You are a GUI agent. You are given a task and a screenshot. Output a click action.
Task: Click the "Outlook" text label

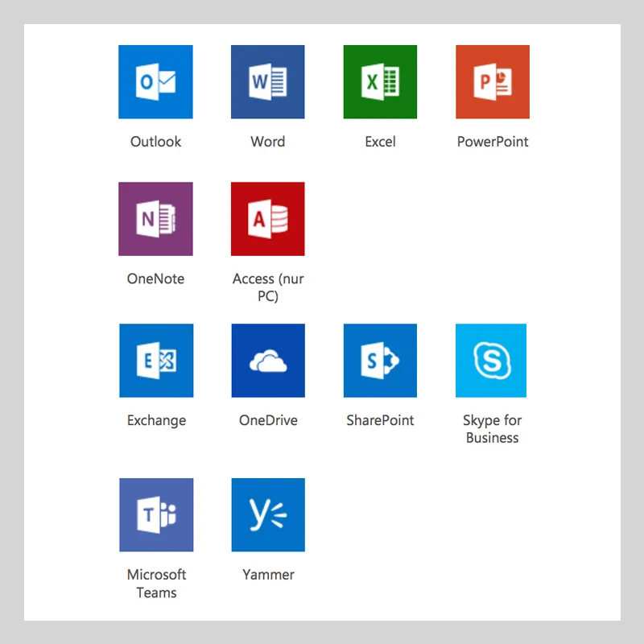pyautogui.click(x=155, y=142)
